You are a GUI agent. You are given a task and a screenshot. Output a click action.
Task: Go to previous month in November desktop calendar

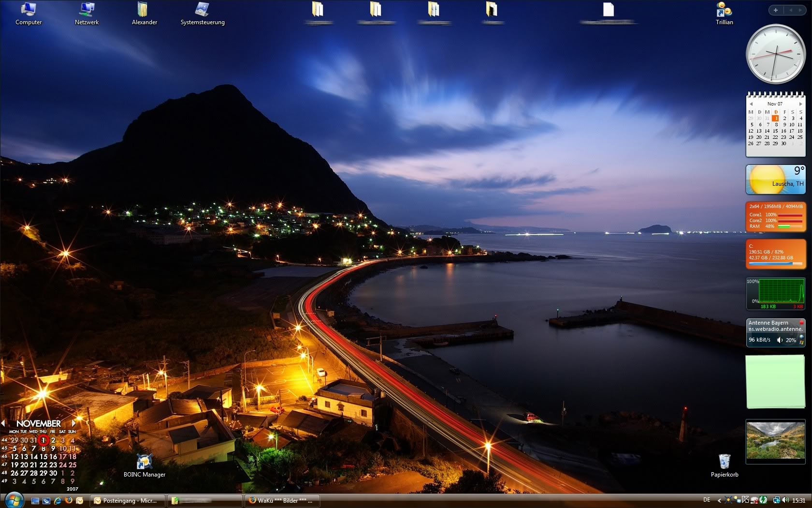tap(3, 423)
